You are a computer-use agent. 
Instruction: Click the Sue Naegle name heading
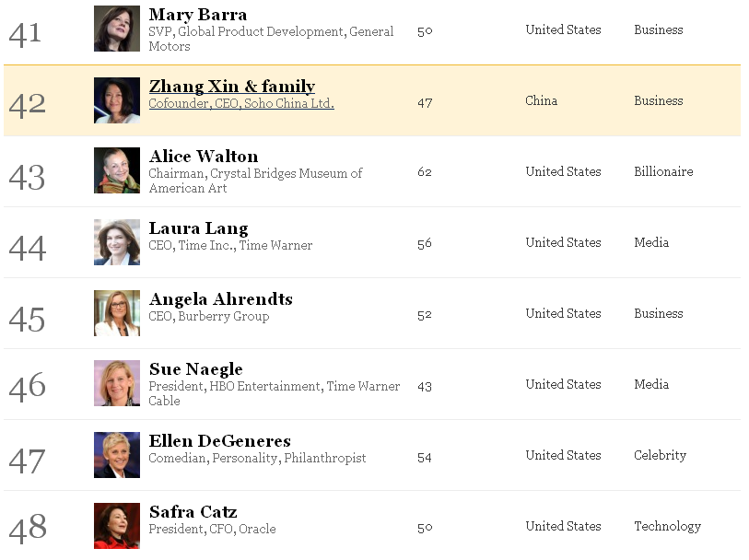point(196,369)
